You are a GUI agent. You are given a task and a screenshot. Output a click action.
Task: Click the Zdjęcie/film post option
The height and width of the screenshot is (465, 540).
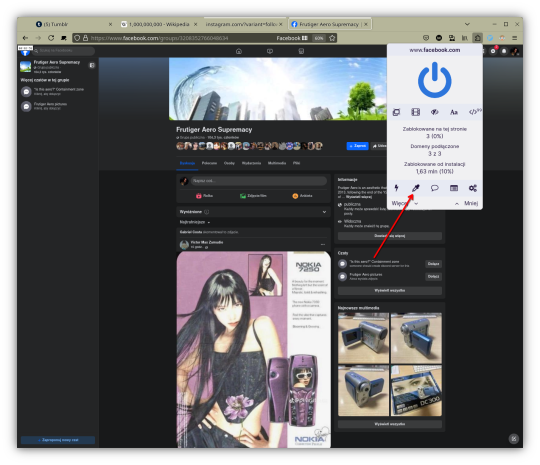[253, 196]
